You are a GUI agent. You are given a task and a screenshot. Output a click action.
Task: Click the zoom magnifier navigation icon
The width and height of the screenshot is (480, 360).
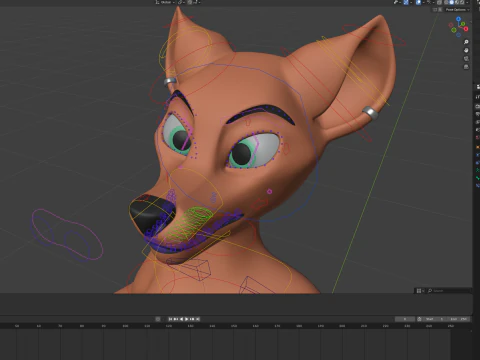[x=466, y=42]
